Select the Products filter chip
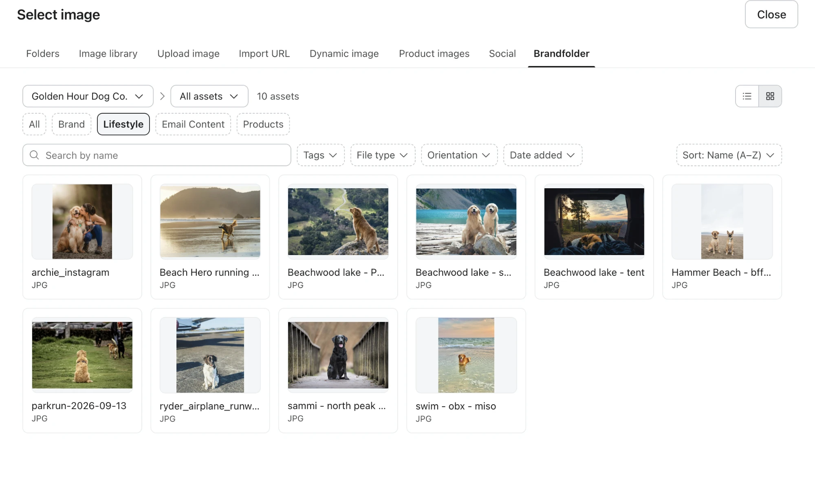815x504 pixels. click(x=263, y=124)
